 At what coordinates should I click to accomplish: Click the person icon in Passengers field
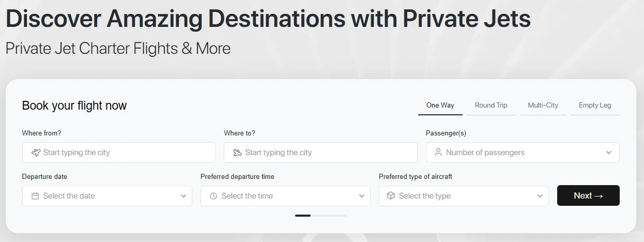[x=438, y=153]
